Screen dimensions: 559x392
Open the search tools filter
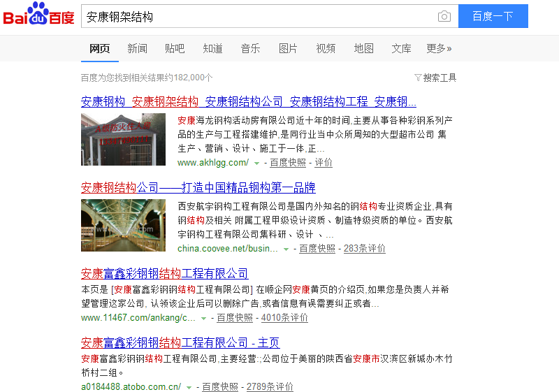435,78
